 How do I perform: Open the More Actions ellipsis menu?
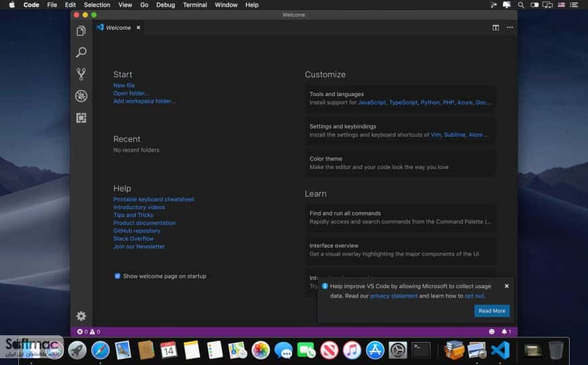point(510,28)
